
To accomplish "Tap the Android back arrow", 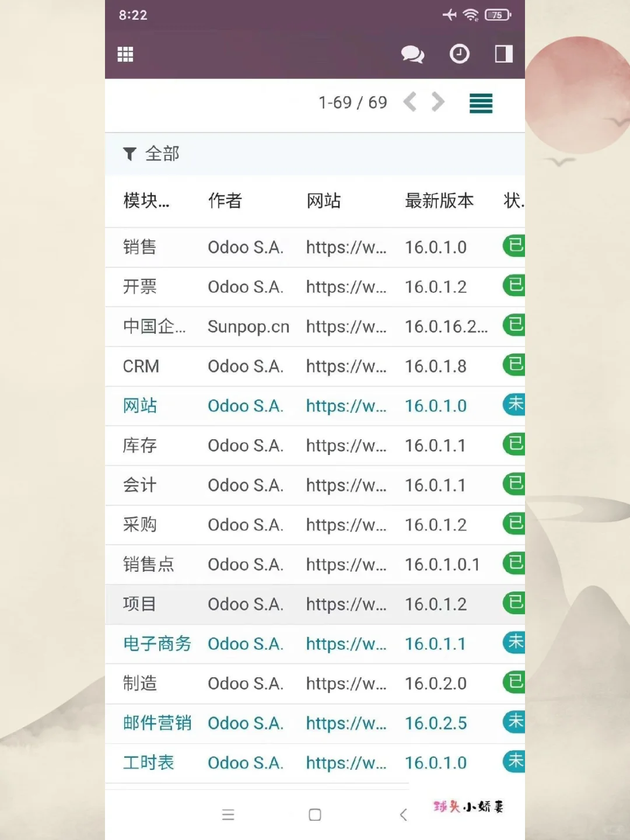I will tap(404, 814).
